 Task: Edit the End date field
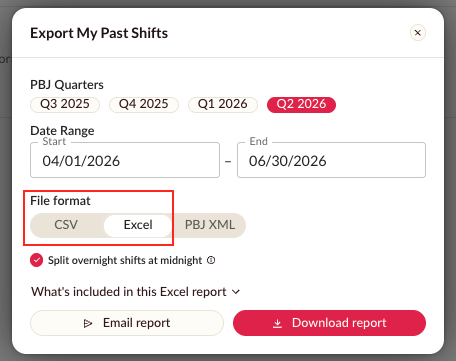tap(331, 160)
